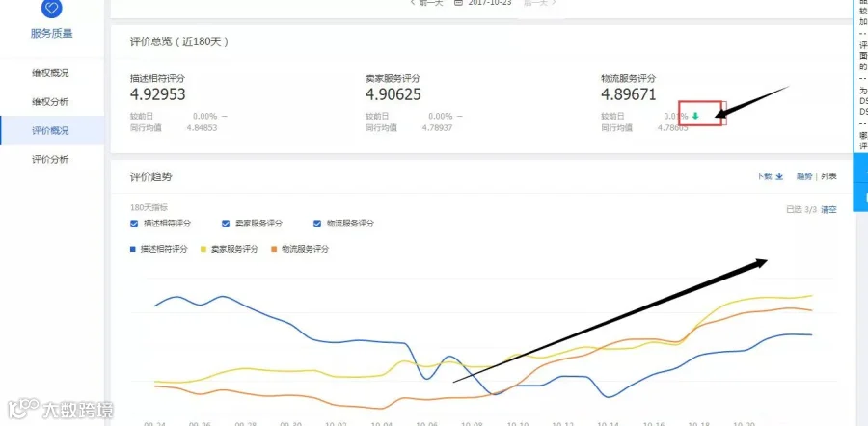Click the 下载 link
Screen dimensions: 868x426
pyautogui.click(x=764, y=176)
